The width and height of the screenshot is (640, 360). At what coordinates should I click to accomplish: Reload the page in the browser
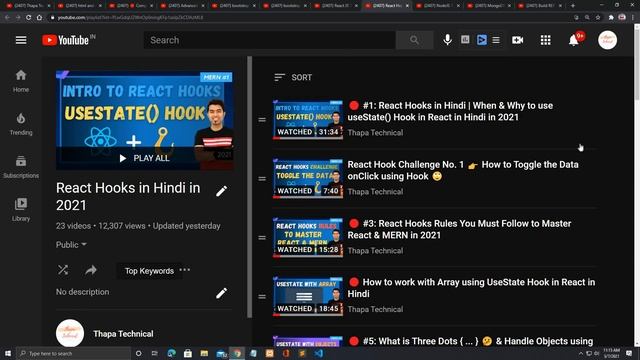pyautogui.click(x=29, y=18)
